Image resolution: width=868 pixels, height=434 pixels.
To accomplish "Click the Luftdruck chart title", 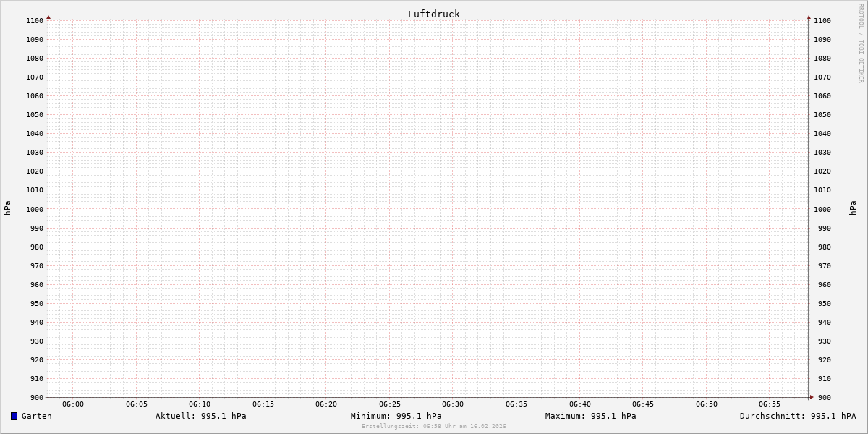I will 433,14.
